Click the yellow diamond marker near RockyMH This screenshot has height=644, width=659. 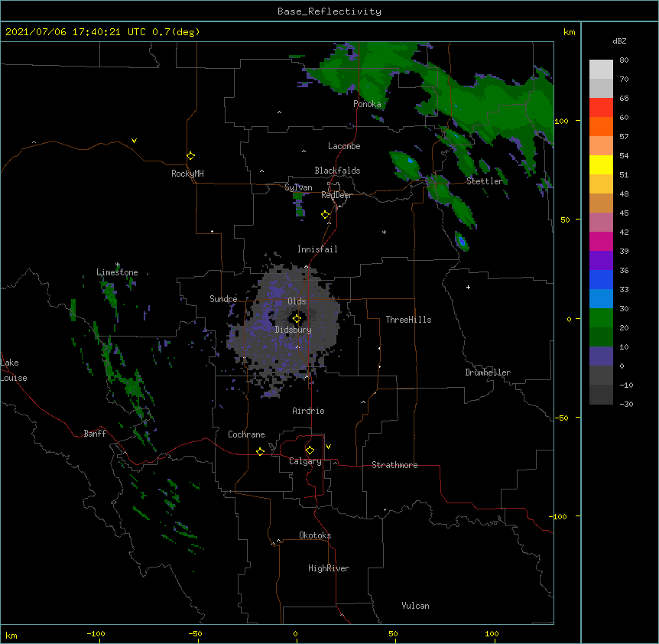190,156
